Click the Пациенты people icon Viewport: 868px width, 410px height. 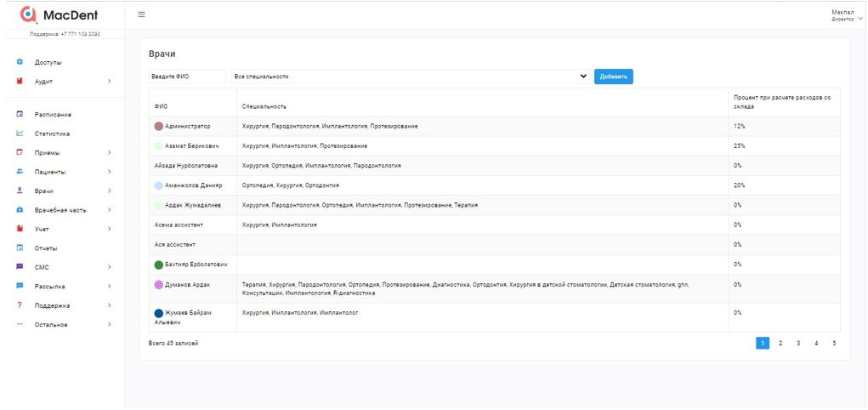20,172
